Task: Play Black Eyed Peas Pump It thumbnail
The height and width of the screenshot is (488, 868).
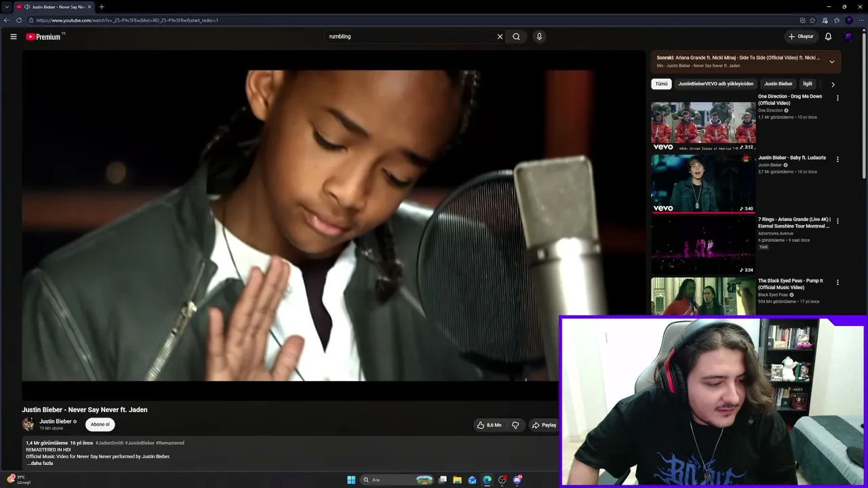Action: point(703,296)
